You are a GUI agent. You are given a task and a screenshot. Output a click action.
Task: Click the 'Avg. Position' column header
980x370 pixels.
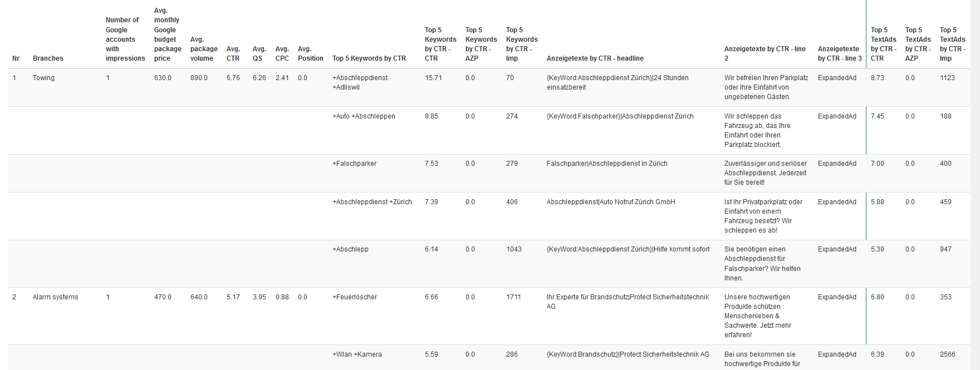click(x=311, y=54)
